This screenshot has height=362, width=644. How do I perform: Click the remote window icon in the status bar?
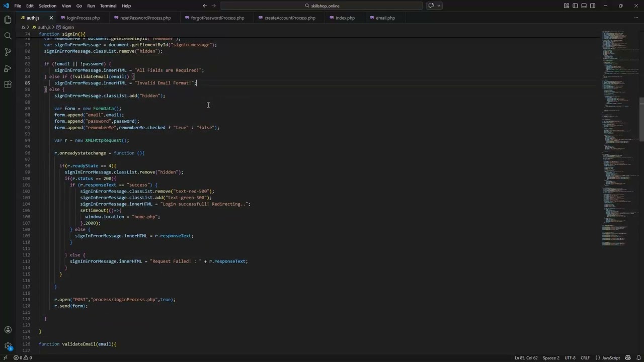coord(5,357)
